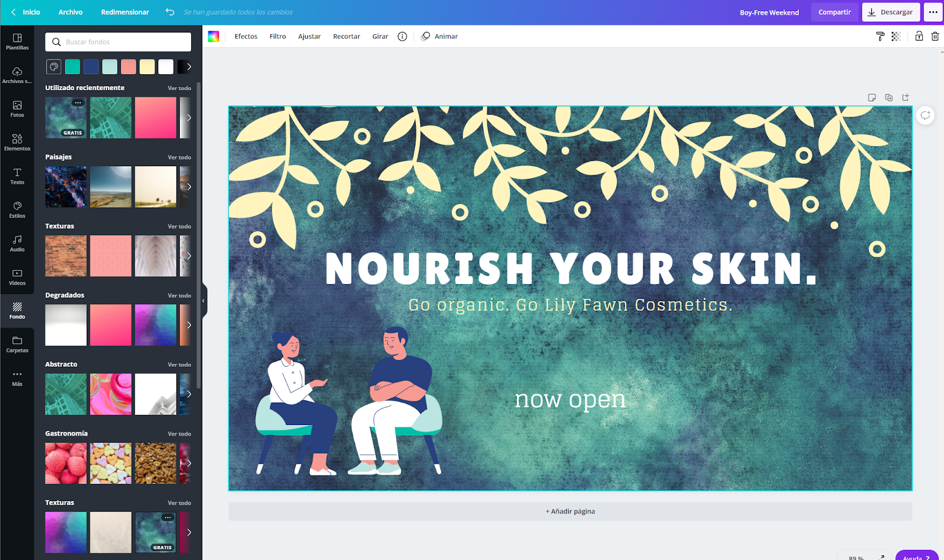
Task: Open Efectos in the toolbar
Action: point(246,37)
